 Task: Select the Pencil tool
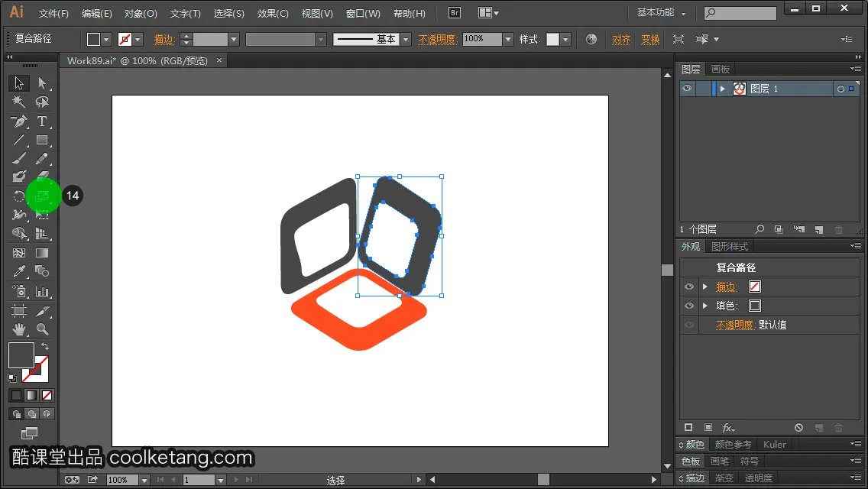(42, 159)
